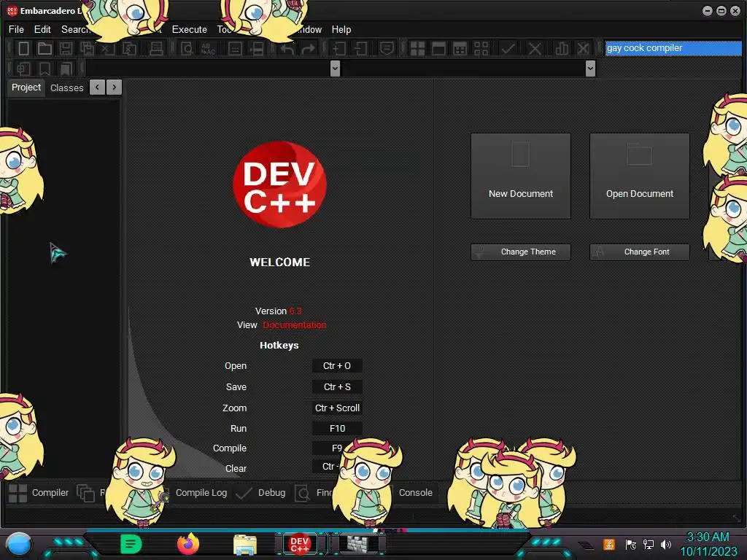Click the Unindent toolbar icon
Viewport: 747px width, 560px height.
click(360, 49)
